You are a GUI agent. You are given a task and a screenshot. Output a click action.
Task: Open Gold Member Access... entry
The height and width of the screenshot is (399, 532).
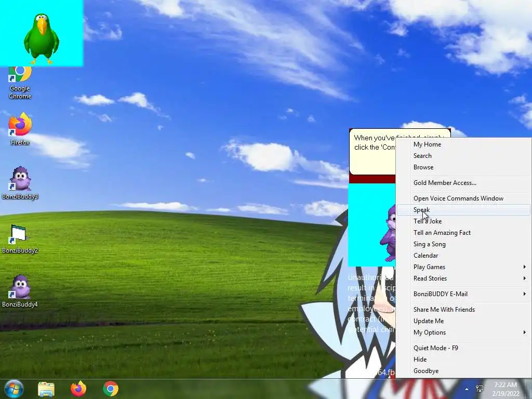pos(463,183)
